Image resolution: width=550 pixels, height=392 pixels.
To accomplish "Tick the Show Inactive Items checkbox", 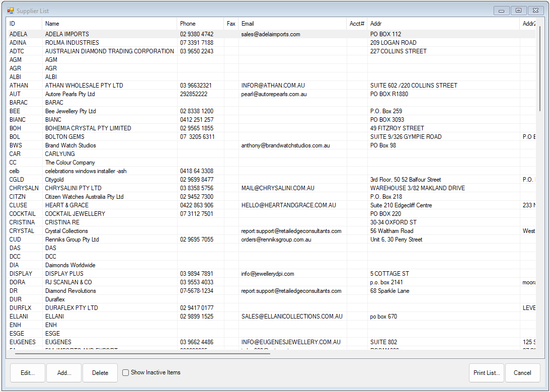I will click(126, 373).
